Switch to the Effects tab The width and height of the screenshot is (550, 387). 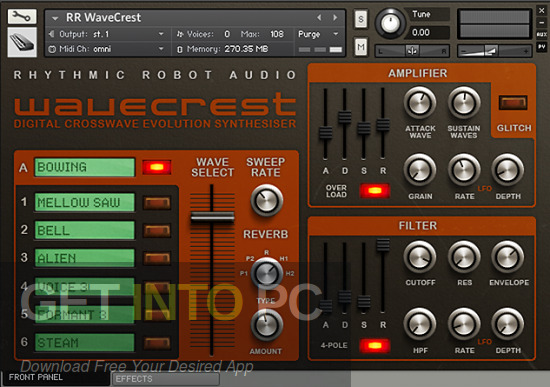tap(166, 379)
